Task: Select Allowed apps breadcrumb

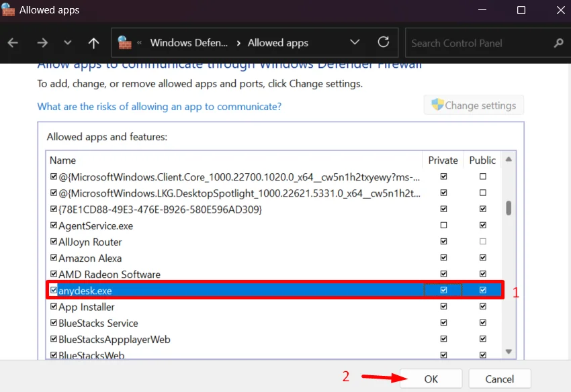Action: (278, 43)
